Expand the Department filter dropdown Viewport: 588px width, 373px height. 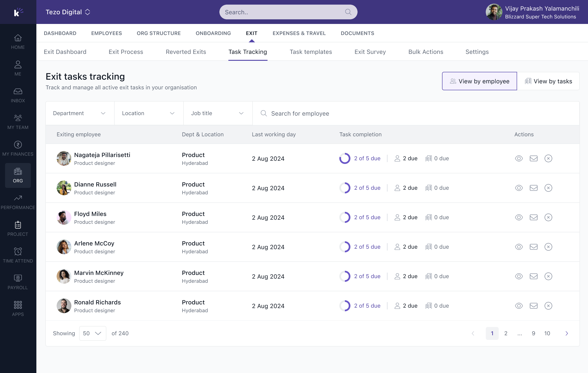80,113
